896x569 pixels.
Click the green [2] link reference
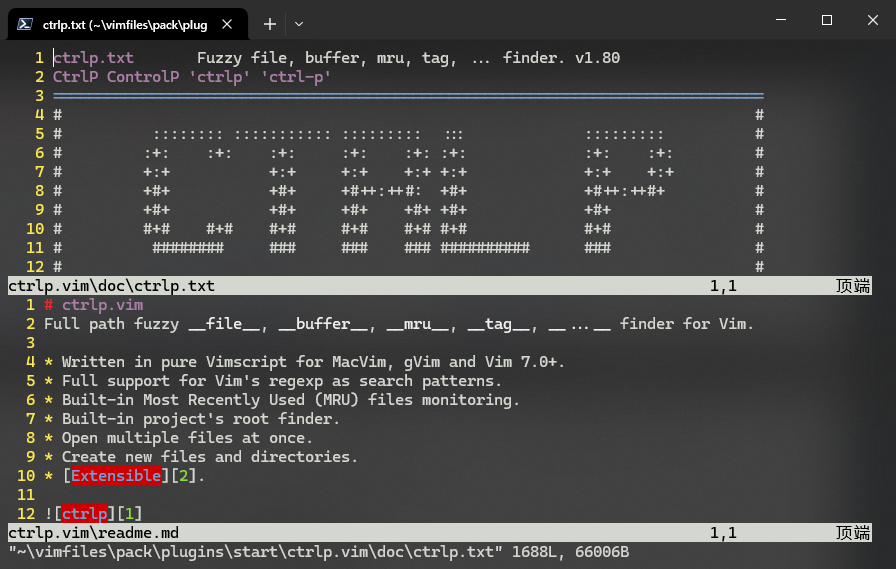tap(184, 475)
